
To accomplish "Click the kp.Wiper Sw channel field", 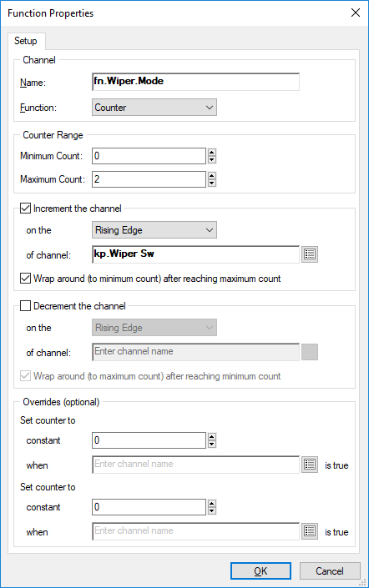I will [x=195, y=254].
